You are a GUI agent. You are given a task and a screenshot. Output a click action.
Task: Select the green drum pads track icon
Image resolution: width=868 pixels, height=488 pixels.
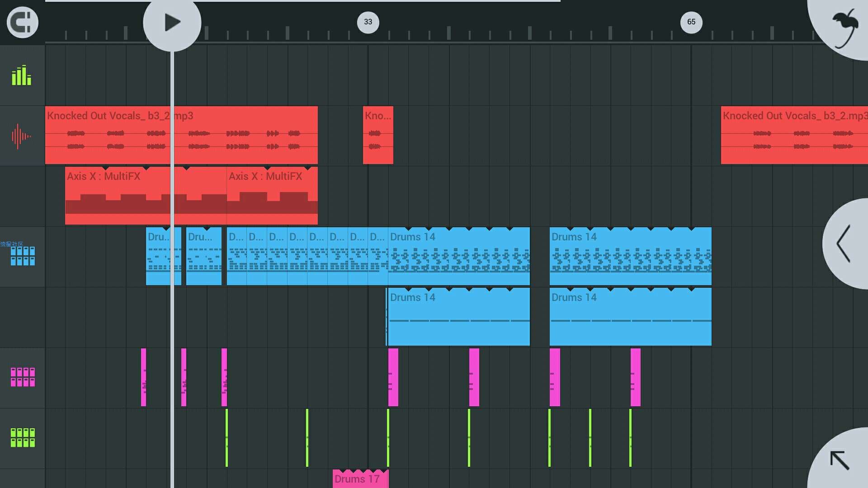[23, 437]
